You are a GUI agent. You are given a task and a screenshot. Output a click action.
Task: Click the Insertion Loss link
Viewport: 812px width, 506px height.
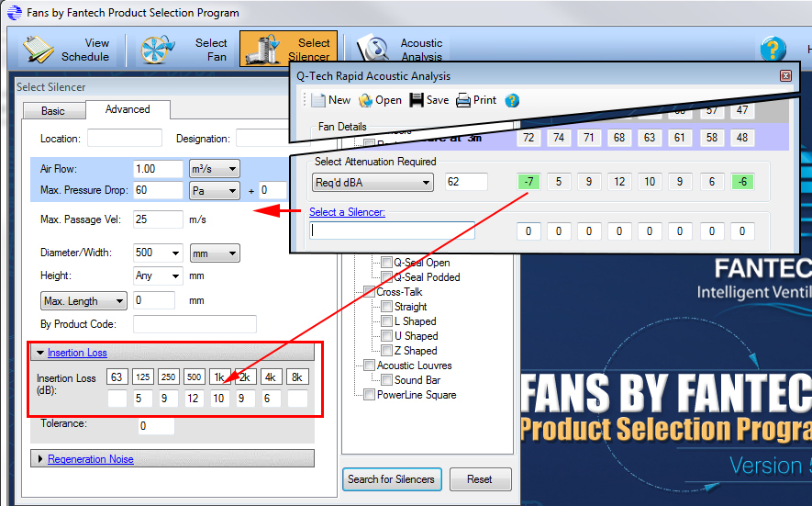point(77,353)
